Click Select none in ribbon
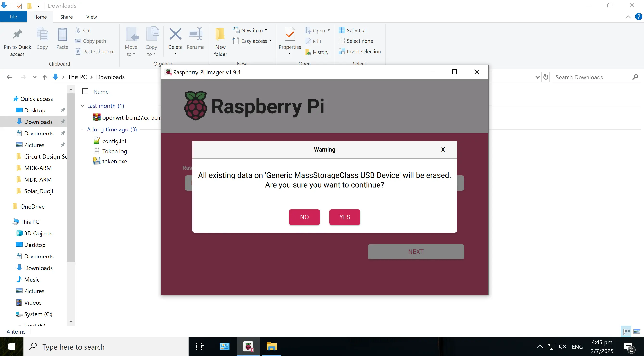The image size is (644, 356). pos(355,41)
